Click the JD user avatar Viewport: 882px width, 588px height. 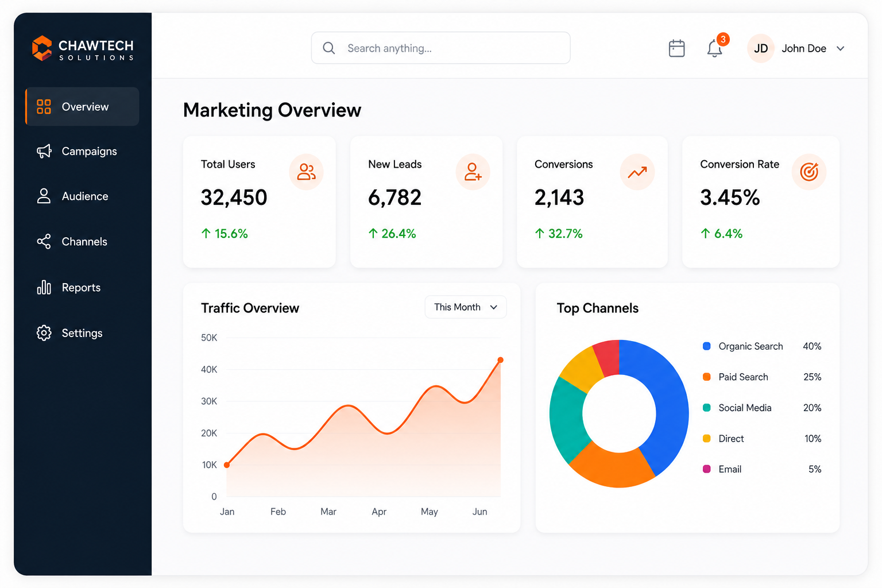[761, 48]
